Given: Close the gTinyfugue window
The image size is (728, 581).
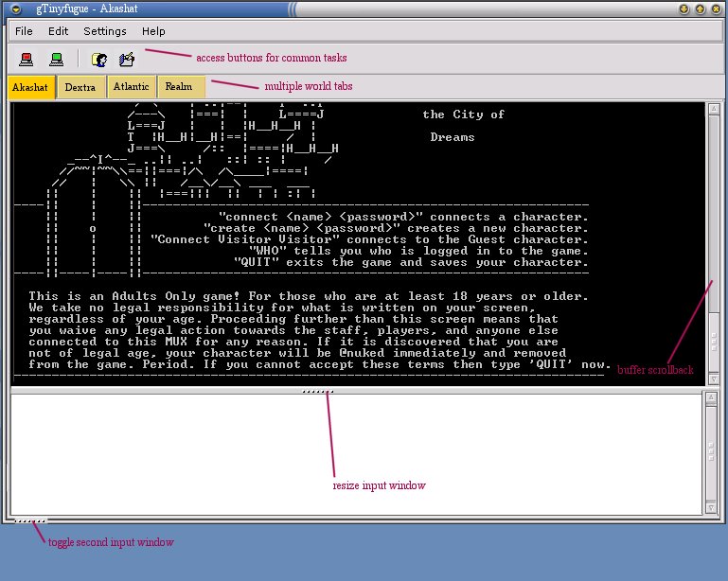Looking at the screenshot, I should pos(717,9).
